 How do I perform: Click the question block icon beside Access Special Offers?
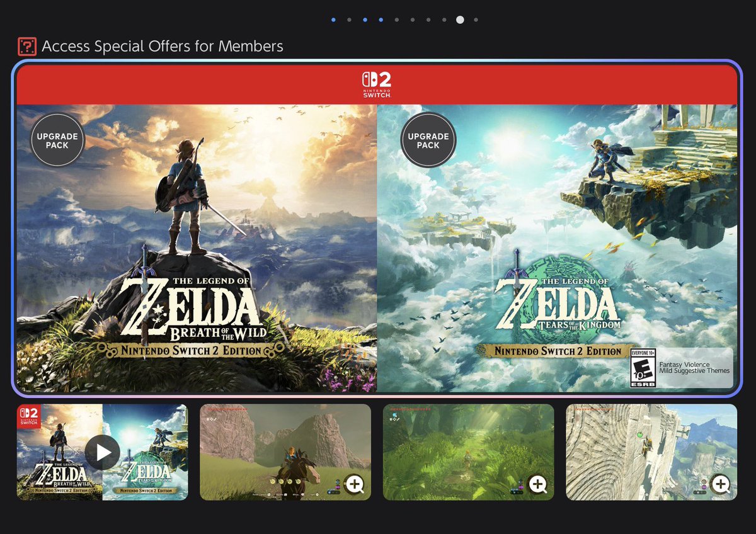[26, 47]
